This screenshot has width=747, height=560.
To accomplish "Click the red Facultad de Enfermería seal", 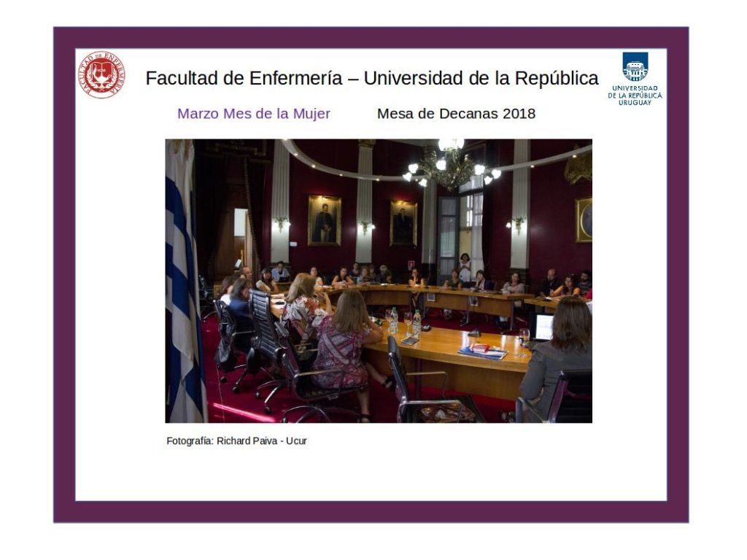I will [101, 74].
